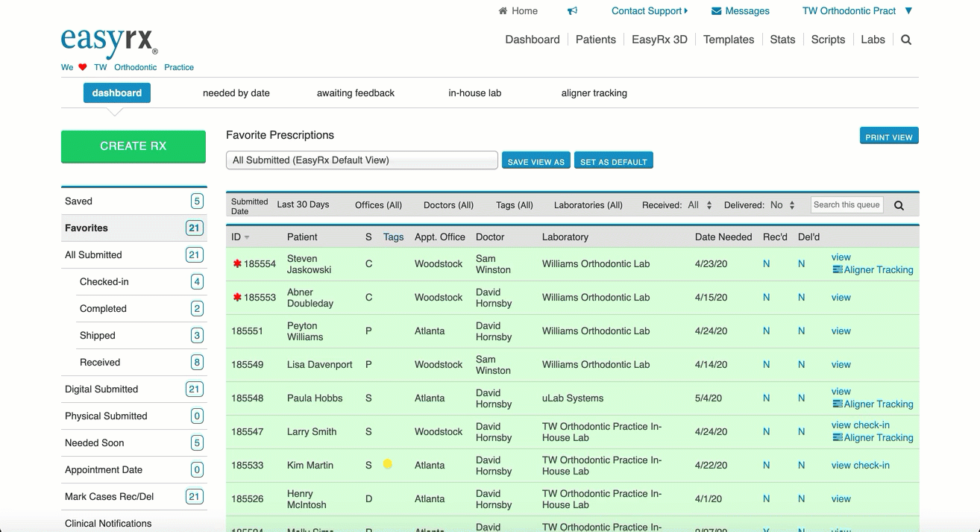Open Scripts in the main menu

[828, 40]
